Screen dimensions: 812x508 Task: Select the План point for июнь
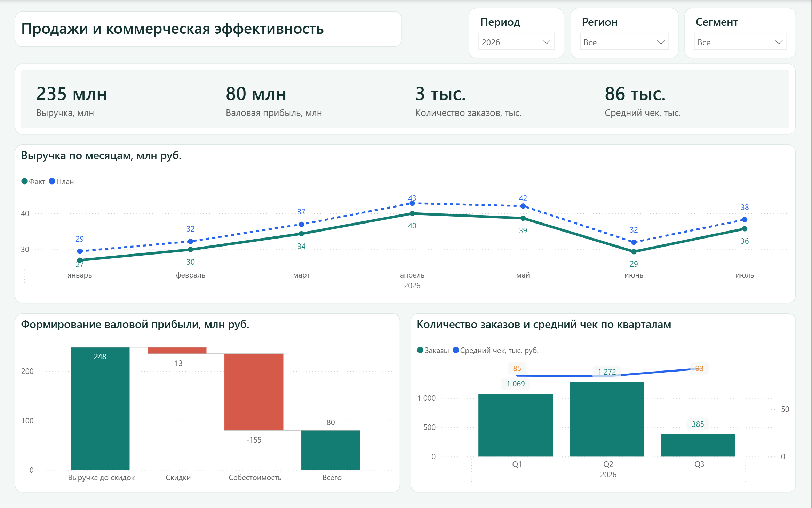(x=634, y=242)
